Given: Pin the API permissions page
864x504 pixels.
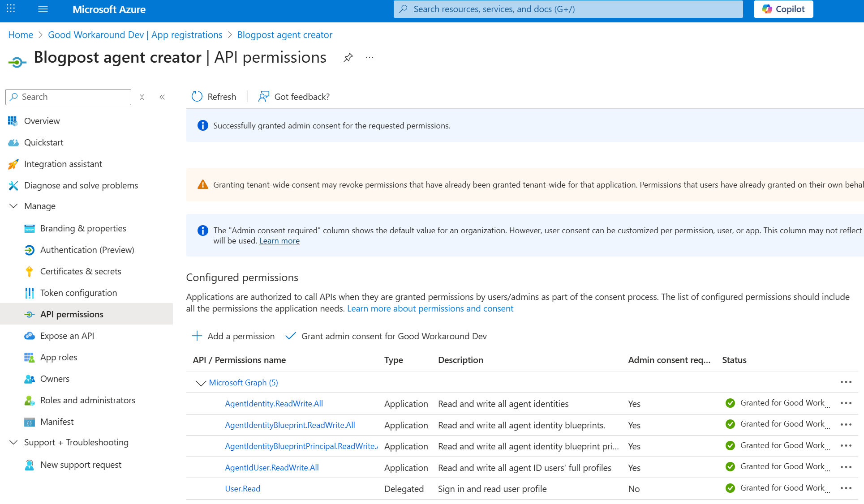Looking at the screenshot, I should (348, 57).
